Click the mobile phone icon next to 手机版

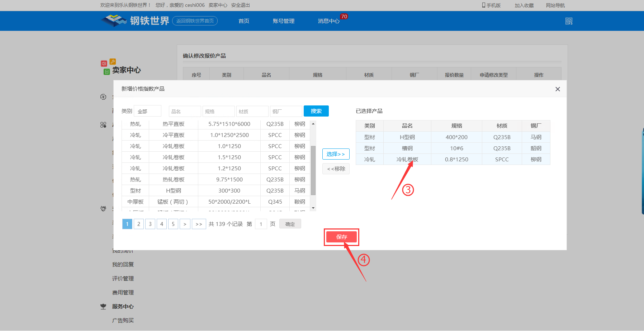[x=484, y=5]
